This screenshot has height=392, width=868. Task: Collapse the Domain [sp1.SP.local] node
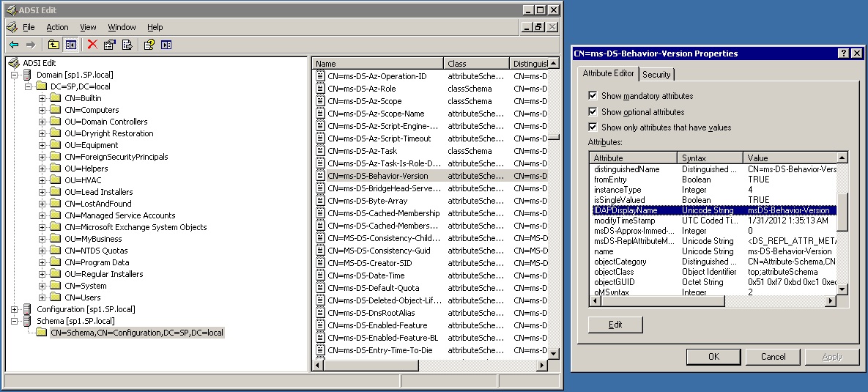click(x=15, y=75)
